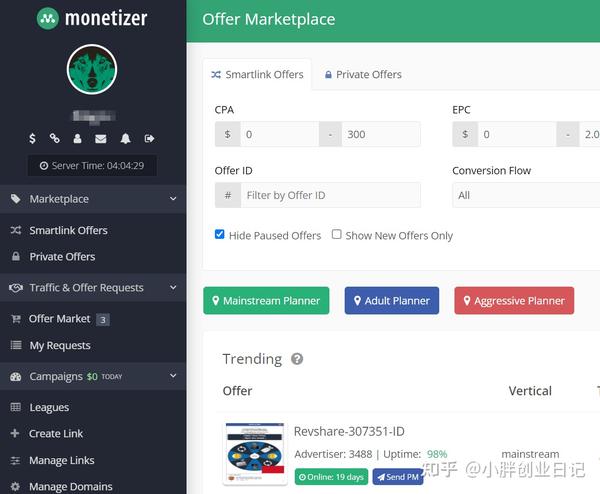
Task: Click the Server Time clock display
Action: (x=92, y=166)
